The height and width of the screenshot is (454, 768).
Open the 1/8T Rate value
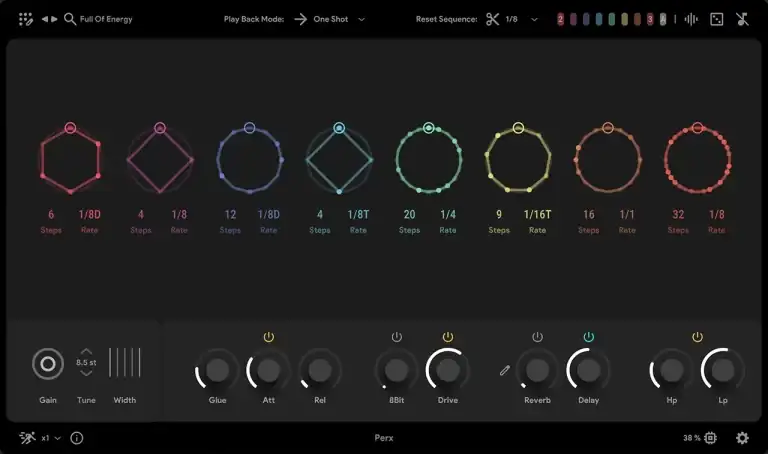(x=358, y=215)
